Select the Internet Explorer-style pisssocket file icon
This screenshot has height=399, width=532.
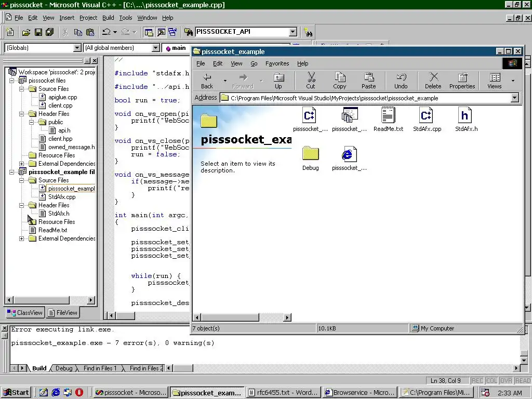350,158
